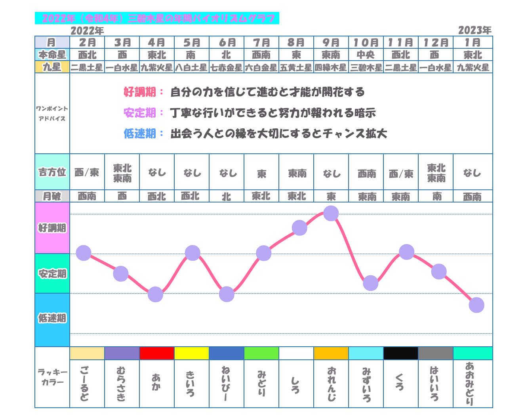Click the pink 好調期 row label
The height and width of the screenshot is (420, 528).
[x=52, y=228]
